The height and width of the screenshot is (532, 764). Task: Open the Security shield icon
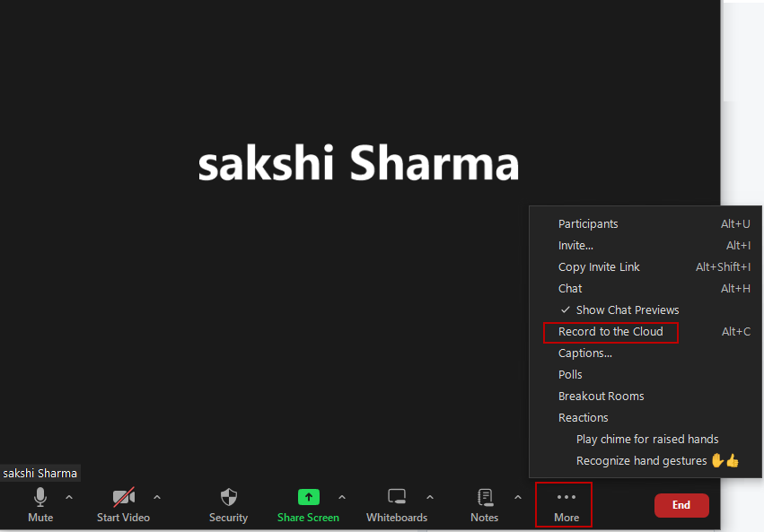click(229, 497)
